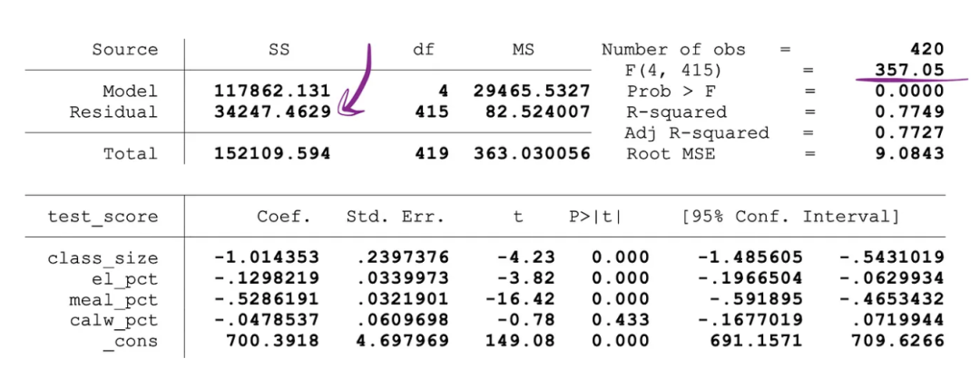Click the el_pct upper bound -.0629934
The width and height of the screenshot is (980, 368).
click(x=891, y=278)
